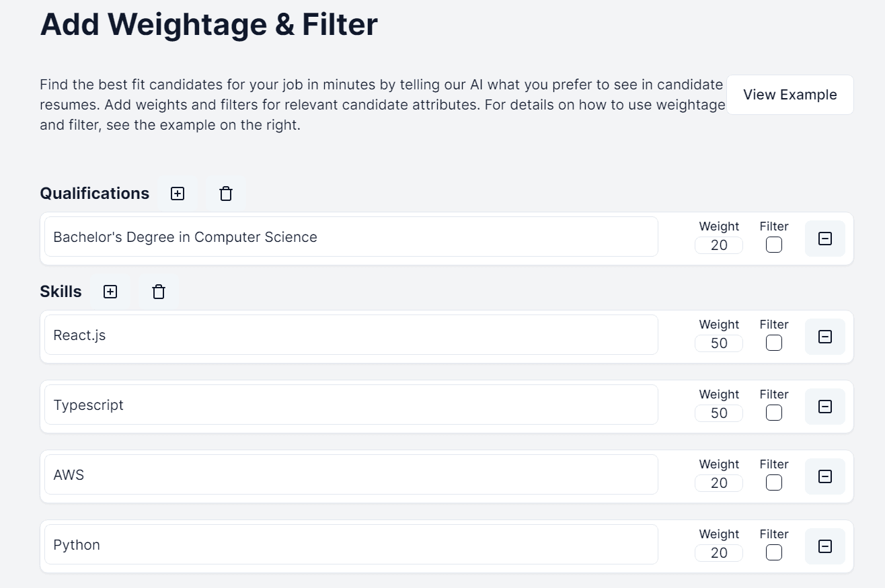Delete the Qualifications section
Image resolution: width=885 pixels, height=588 pixels.
point(226,194)
